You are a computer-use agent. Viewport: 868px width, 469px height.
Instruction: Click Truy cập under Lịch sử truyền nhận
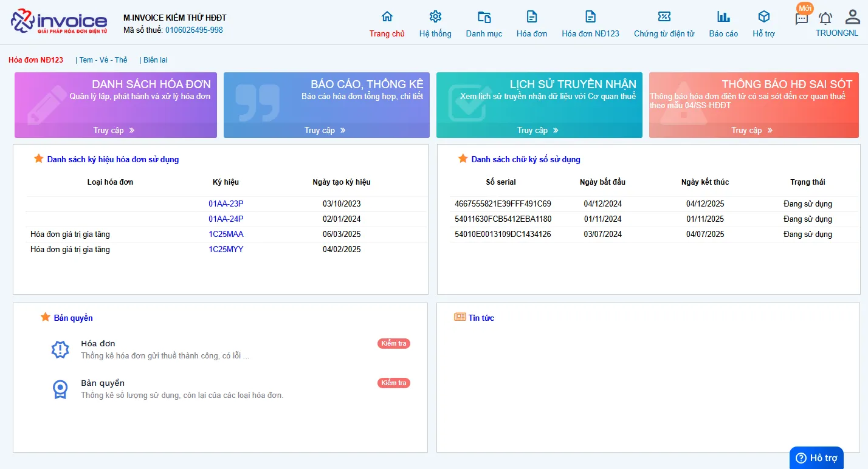tap(538, 130)
